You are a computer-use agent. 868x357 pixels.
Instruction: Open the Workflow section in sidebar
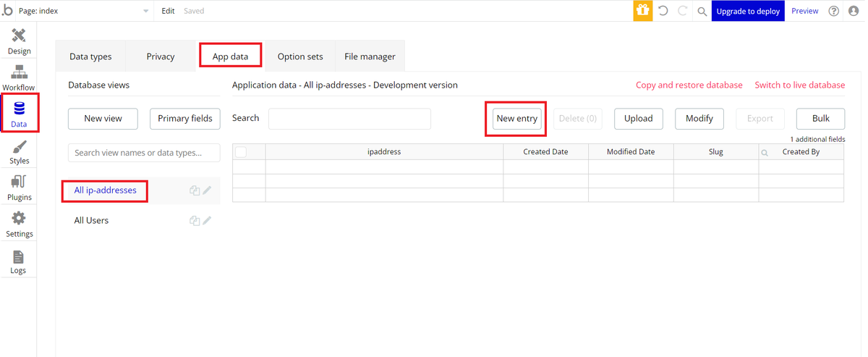(x=19, y=77)
